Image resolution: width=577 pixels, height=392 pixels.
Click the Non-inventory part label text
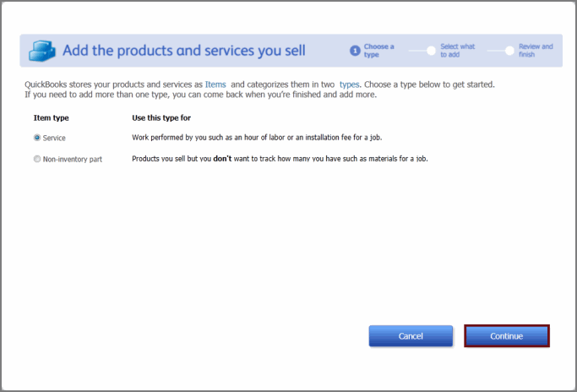point(73,160)
